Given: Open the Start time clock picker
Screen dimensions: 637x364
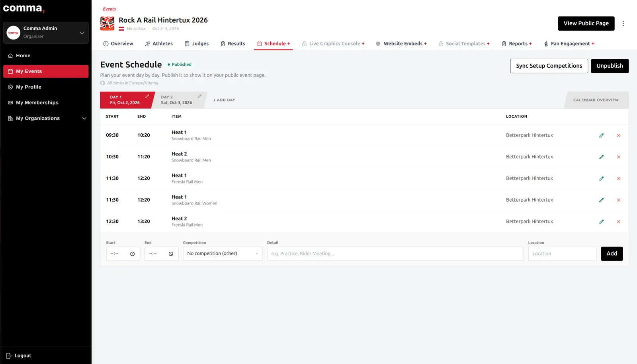Looking at the screenshot, I should pos(133,254).
